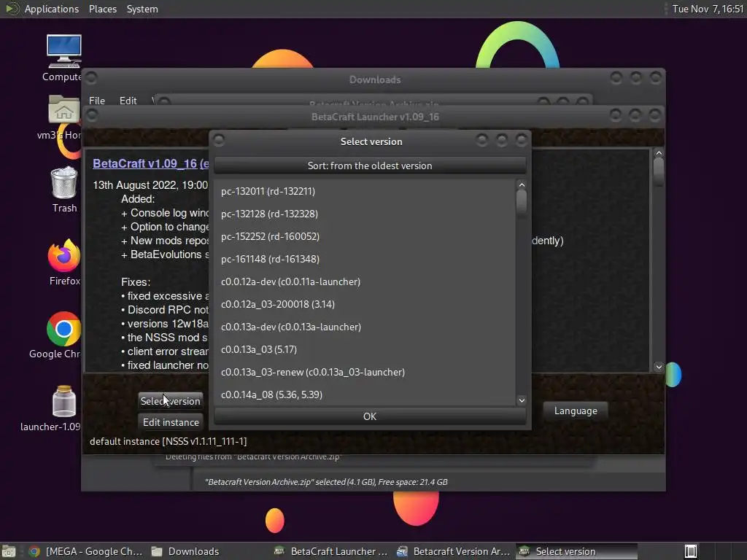Select version c0.0.12a-dev (c0.0.11a-launcher)
The image size is (747, 560).
coord(365,281)
